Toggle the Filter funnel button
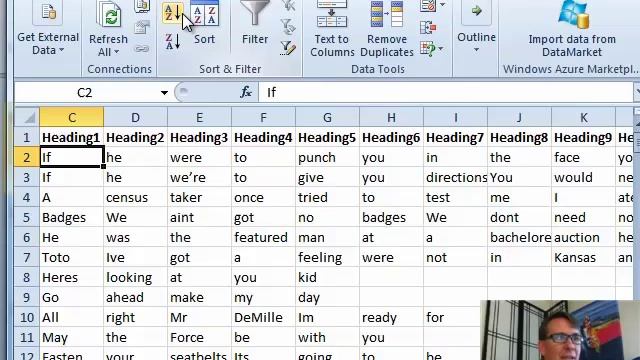 [255, 22]
